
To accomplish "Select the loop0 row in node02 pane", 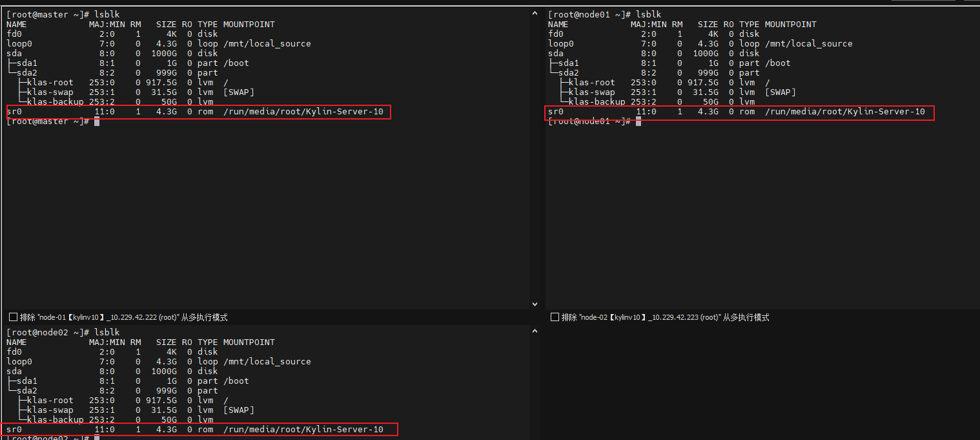I will click(x=159, y=361).
